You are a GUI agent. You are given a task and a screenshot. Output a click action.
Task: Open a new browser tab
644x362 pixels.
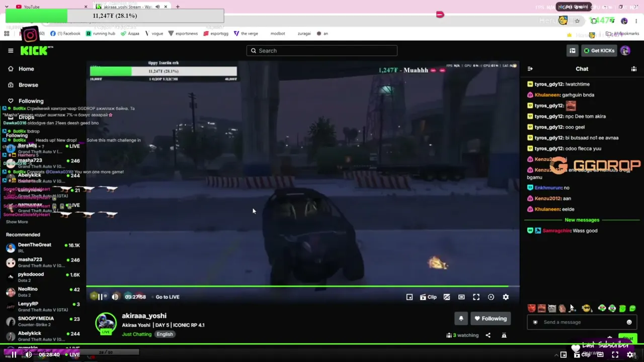178,7
